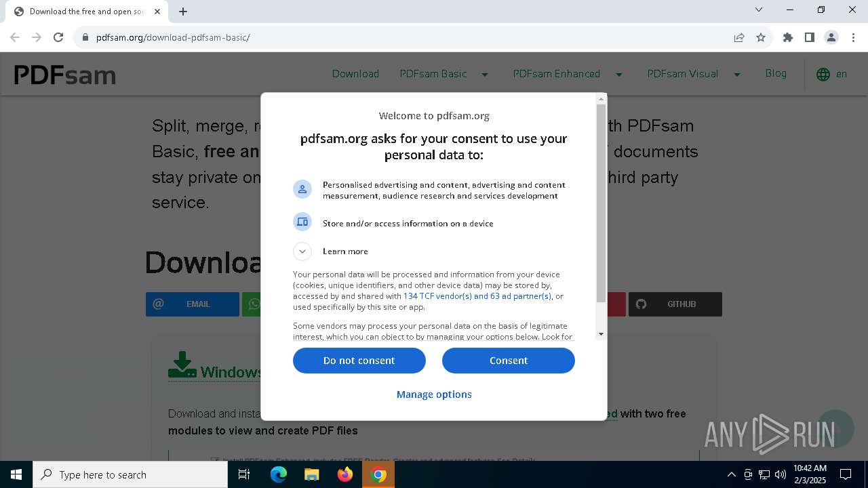
Task: Open the Chrome profile avatar
Action: (831, 37)
